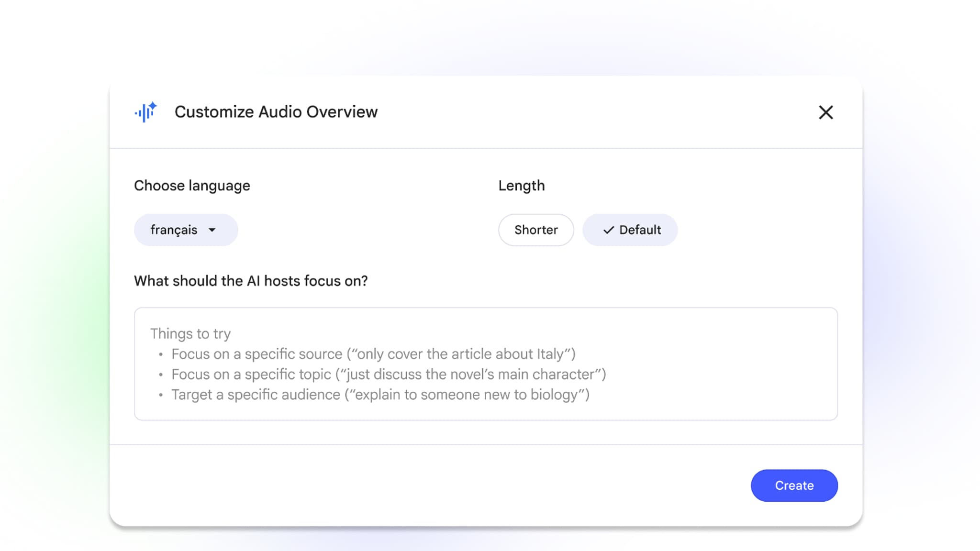Click the "Things to try" placeholder text
Viewport: 980px width, 551px height.
pos(190,333)
